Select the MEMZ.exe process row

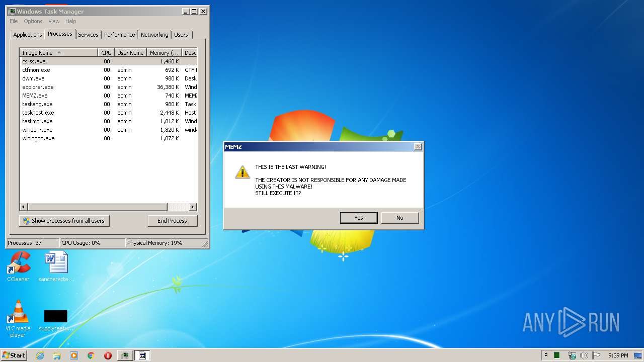tap(108, 96)
